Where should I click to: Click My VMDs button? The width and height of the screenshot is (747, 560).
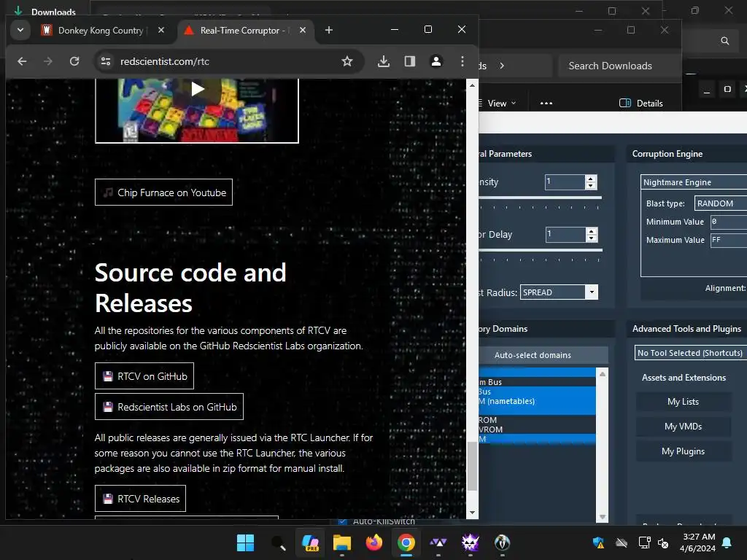(x=683, y=426)
